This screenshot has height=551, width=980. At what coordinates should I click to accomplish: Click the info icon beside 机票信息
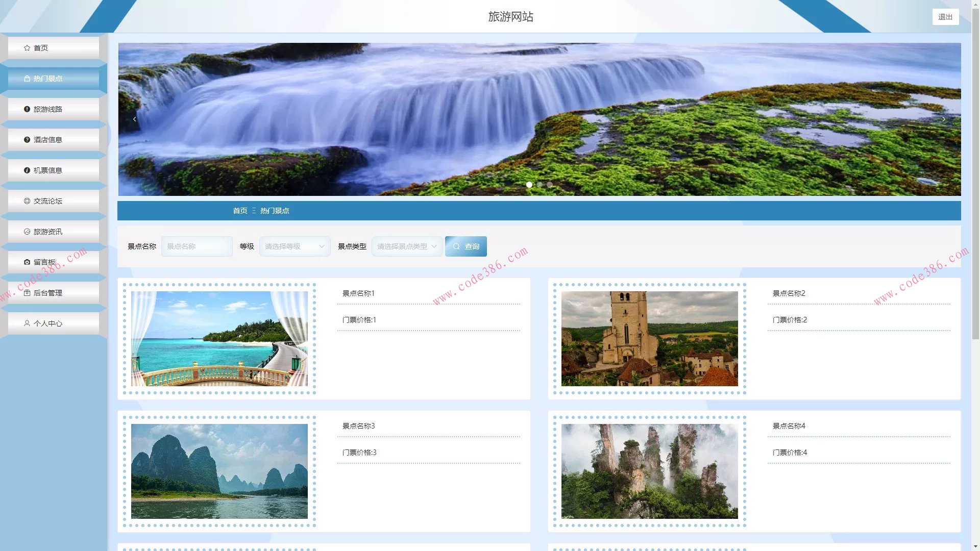pos(27,170)
